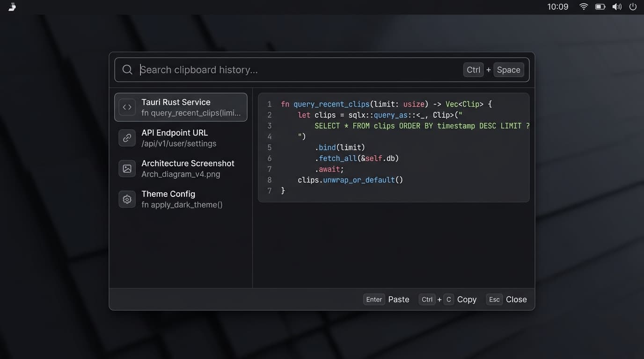This screenshot has height=359, width=644.
Task: Select the Tauri Rust Service clip
Action: (181, 107)
